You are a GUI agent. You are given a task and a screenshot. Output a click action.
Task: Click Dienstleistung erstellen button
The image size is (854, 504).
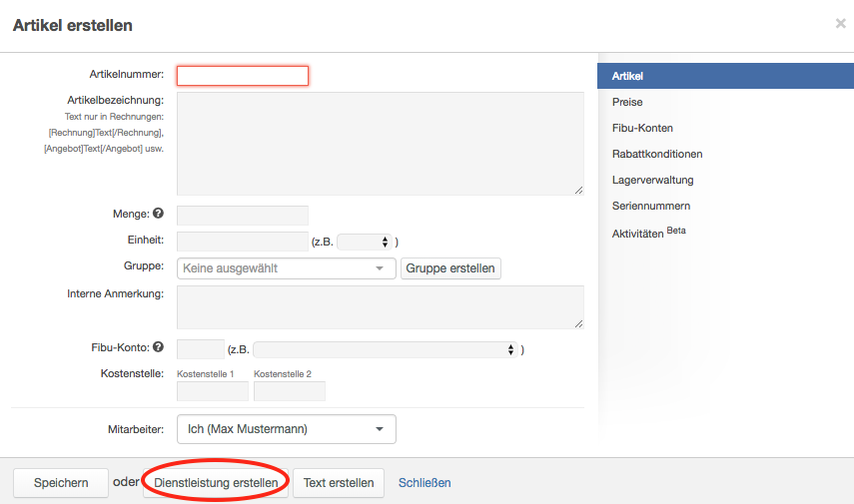(x=216, y=483)
